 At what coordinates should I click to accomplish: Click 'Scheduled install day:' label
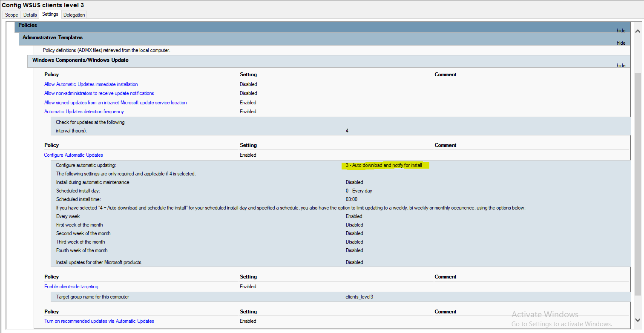click(x=78, y=191)
